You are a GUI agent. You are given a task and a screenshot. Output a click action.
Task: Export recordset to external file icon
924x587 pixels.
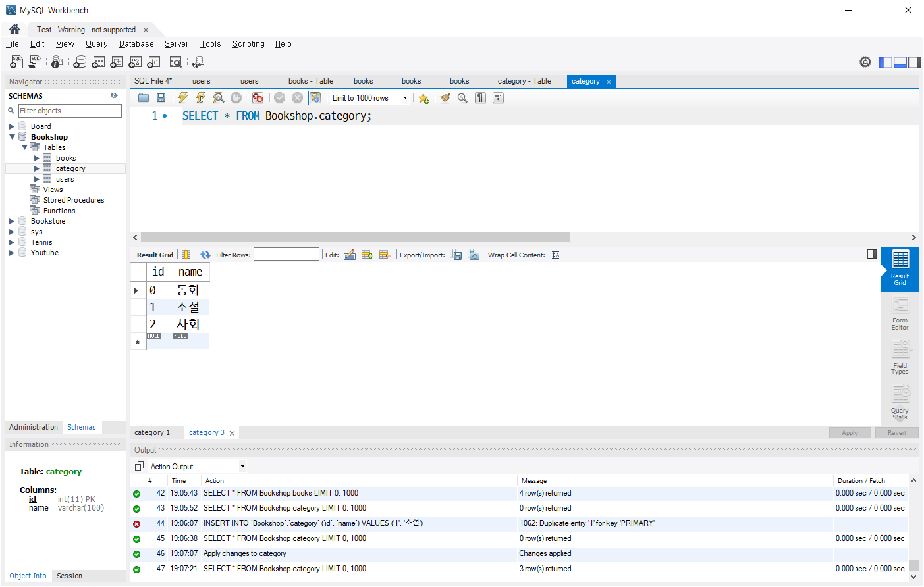point(456,255)
